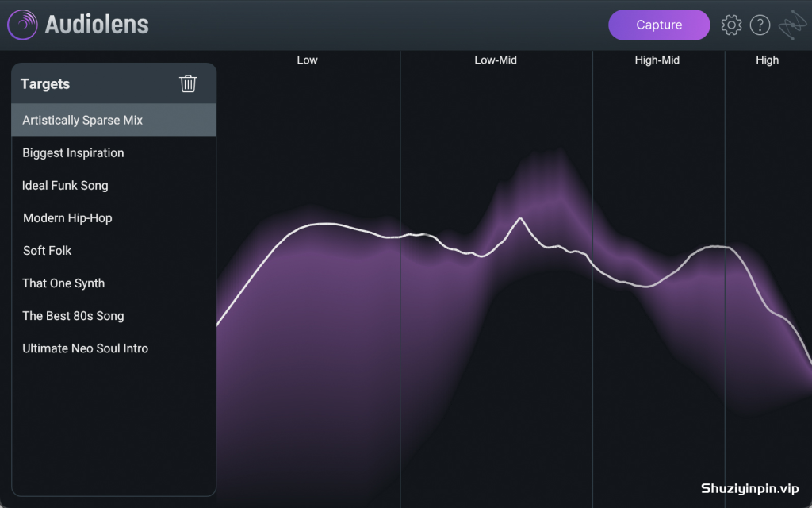Click the Audiolens title text

click(x=97, y=25)
